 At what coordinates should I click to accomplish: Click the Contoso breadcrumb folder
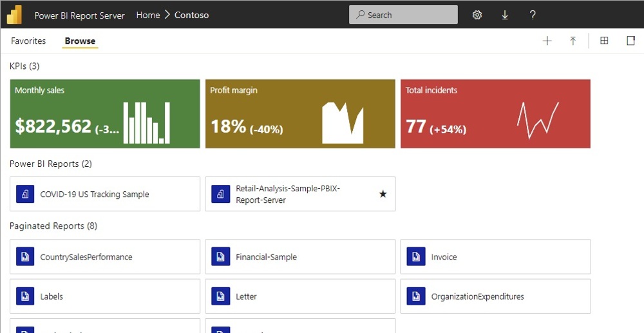(191, 15)
